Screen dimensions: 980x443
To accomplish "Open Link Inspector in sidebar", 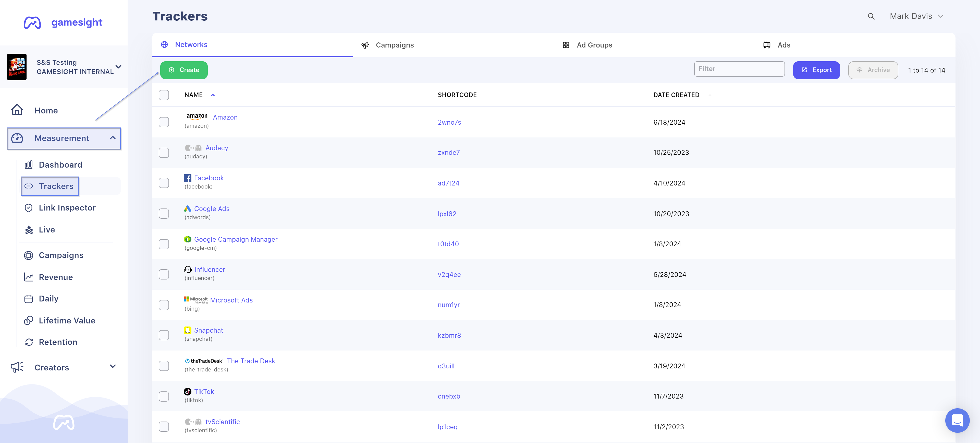I will (67, 208).
